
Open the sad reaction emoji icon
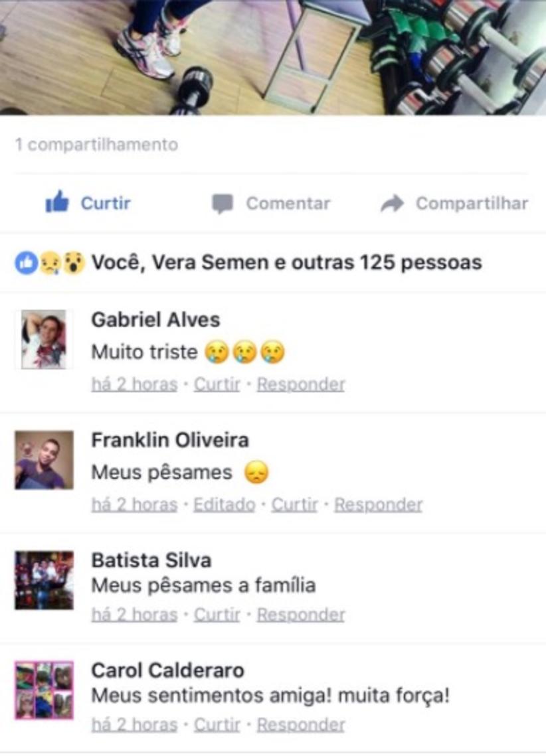50,263
